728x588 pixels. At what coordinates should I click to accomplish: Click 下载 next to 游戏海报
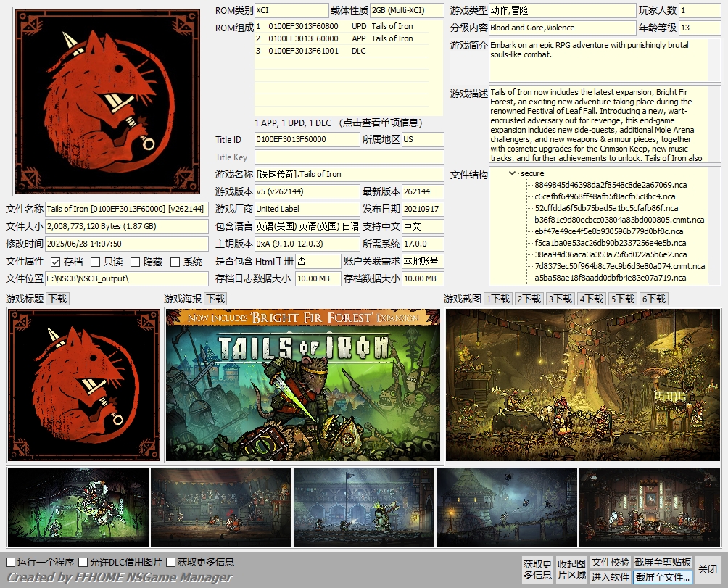(x=215, y=299)
